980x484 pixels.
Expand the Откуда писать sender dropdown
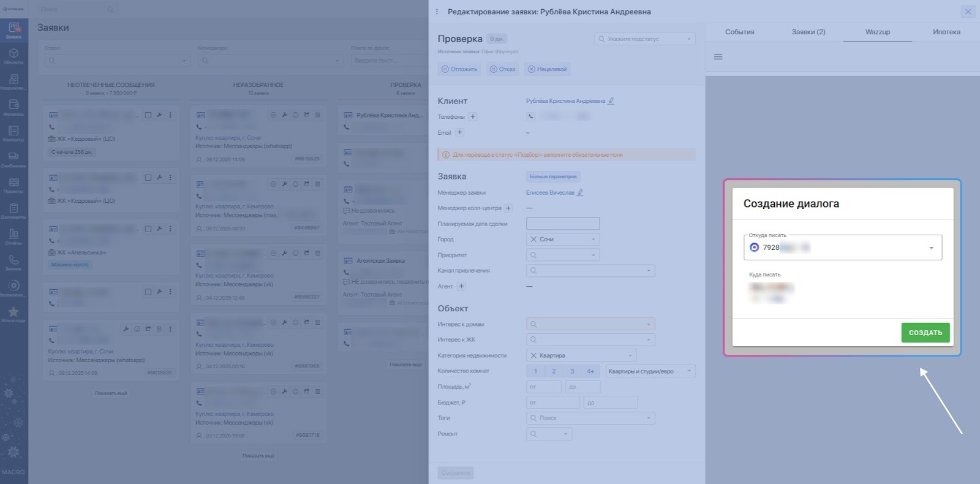tap(930, 248)
